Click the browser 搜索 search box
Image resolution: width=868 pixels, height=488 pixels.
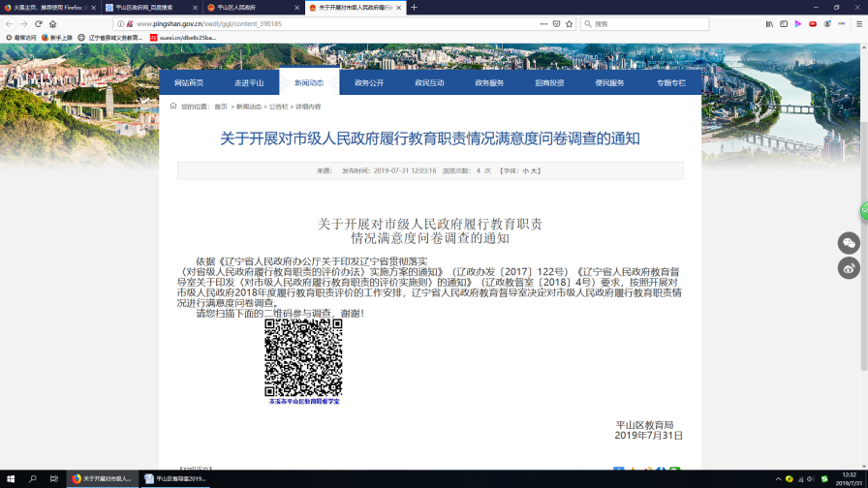[645, 24]
